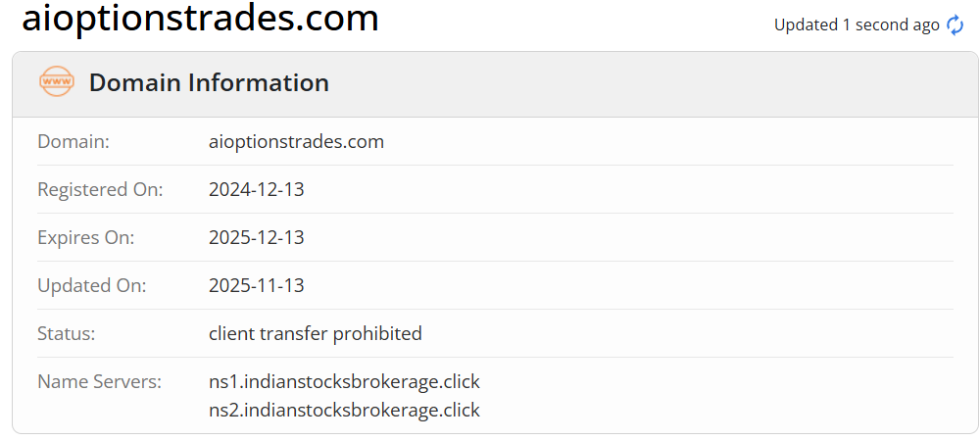
Task: Click the status 'client transfer prohibited'
Action: pyautogui.click(x=315, y=334)
